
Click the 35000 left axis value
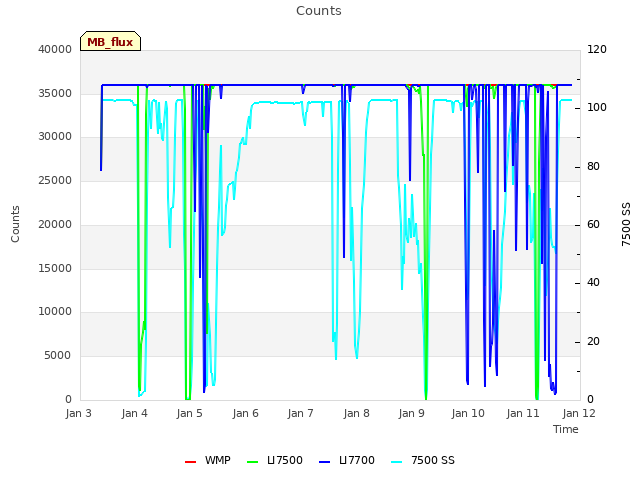tap(55, 93)
